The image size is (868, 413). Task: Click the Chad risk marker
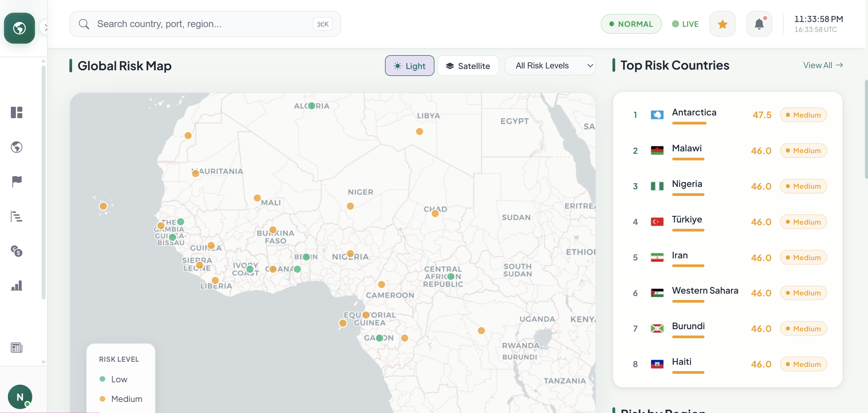(435, 213)
